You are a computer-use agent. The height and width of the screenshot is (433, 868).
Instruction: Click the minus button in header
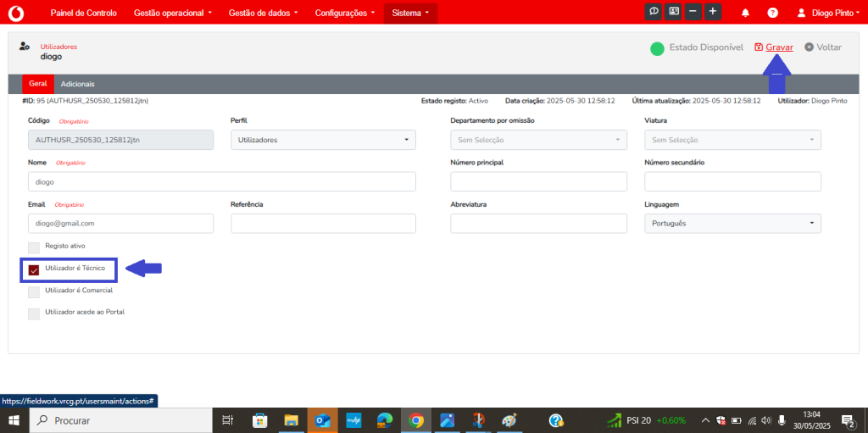693,12
